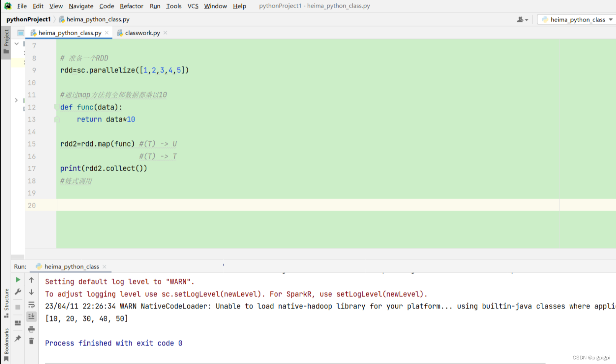The width and height of the screenshot is (616, 364).
Task: Click the restore layout icon in run panel
Action: [18, 323]
